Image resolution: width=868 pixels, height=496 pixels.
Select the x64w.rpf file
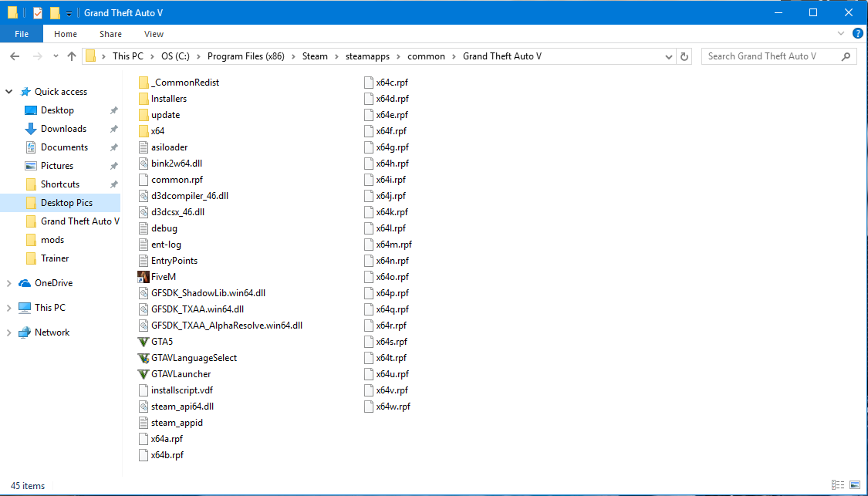(393, 407)
